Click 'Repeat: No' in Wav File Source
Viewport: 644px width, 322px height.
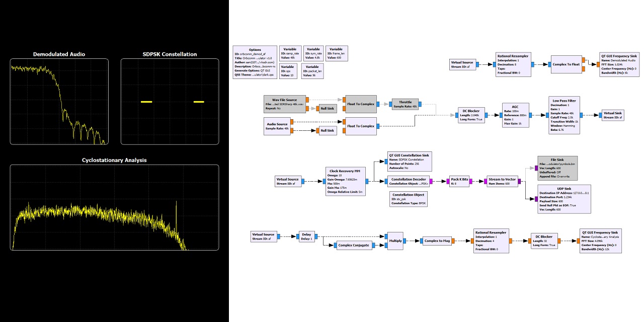[272, 108]
